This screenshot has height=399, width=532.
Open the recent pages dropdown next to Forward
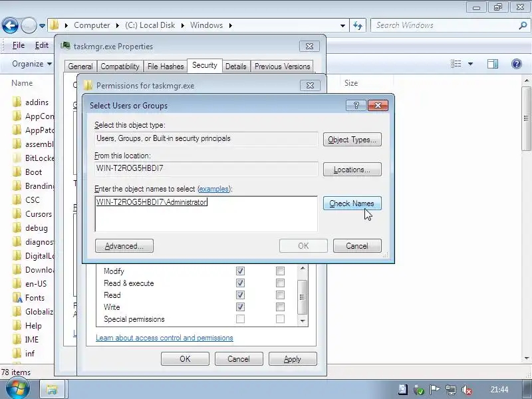tap(42, 26)
